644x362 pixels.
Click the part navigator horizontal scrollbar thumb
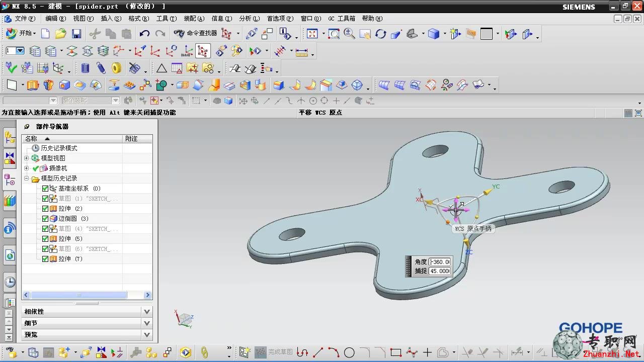tap(78, 295)
